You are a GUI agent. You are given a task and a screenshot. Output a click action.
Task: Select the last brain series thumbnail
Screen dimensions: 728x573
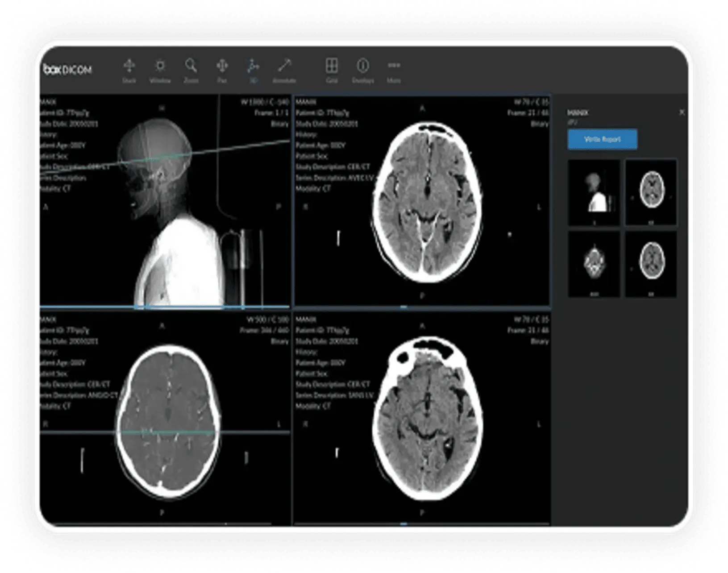pyautogui.click(x=651, y=264)
